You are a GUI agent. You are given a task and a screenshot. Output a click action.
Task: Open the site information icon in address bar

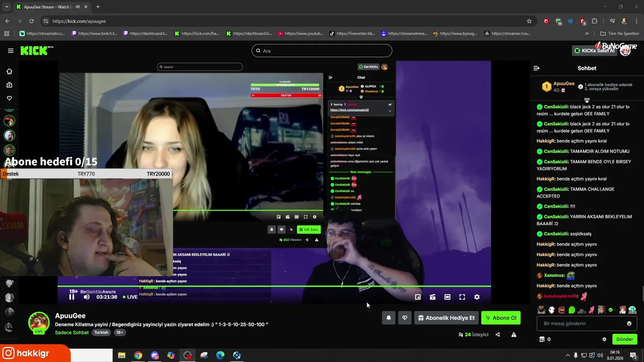coord(46,21)
